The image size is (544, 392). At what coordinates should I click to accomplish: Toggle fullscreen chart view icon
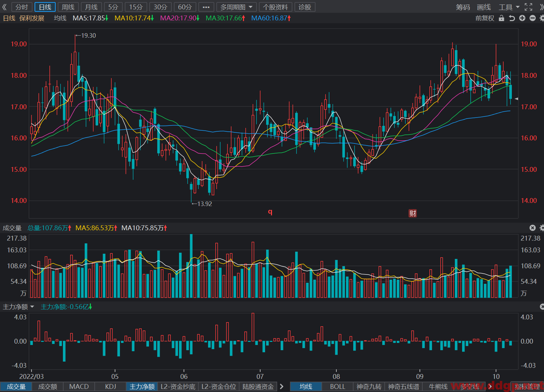528,7
